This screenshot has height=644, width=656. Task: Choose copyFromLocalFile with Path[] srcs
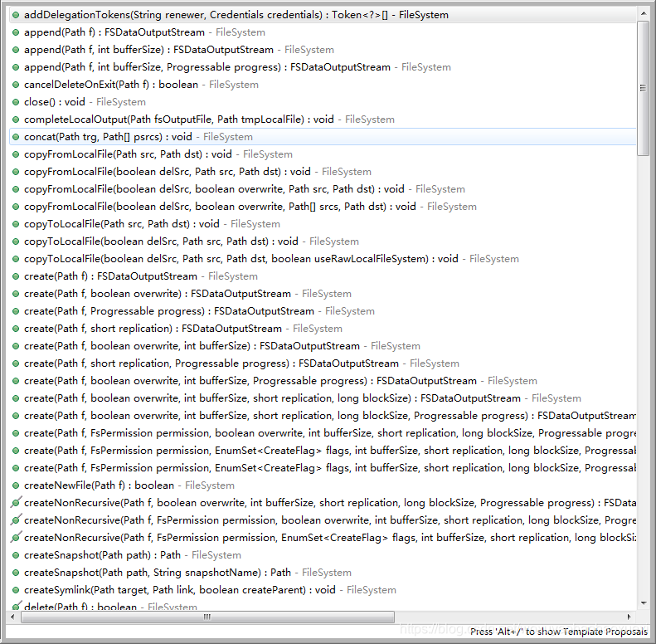(322, 207)
